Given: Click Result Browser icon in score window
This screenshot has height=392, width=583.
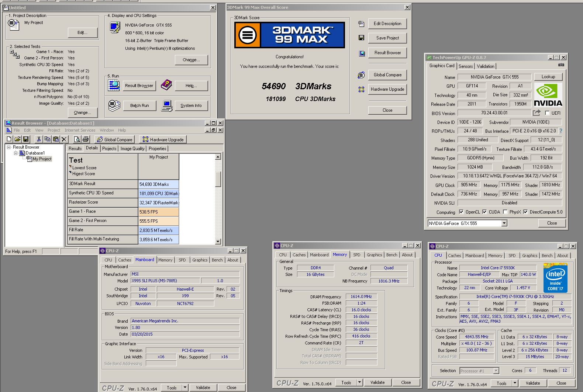Looking at the screenshot, I should click(362, 53).
